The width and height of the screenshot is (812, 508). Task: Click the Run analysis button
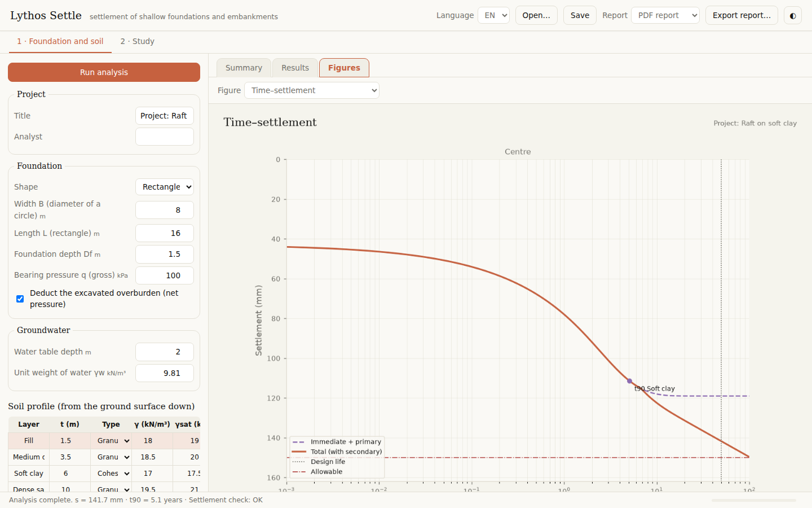104,72
